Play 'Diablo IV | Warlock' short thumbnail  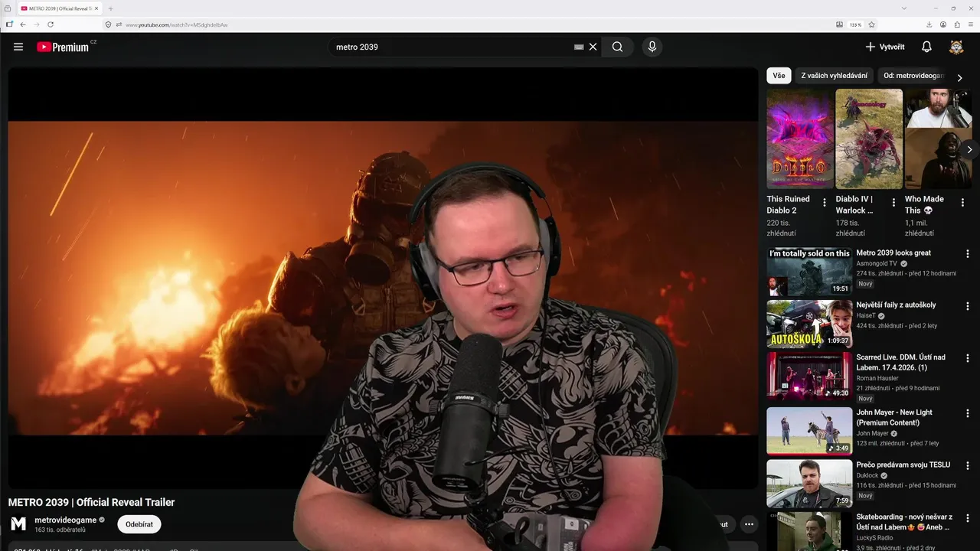869,139
